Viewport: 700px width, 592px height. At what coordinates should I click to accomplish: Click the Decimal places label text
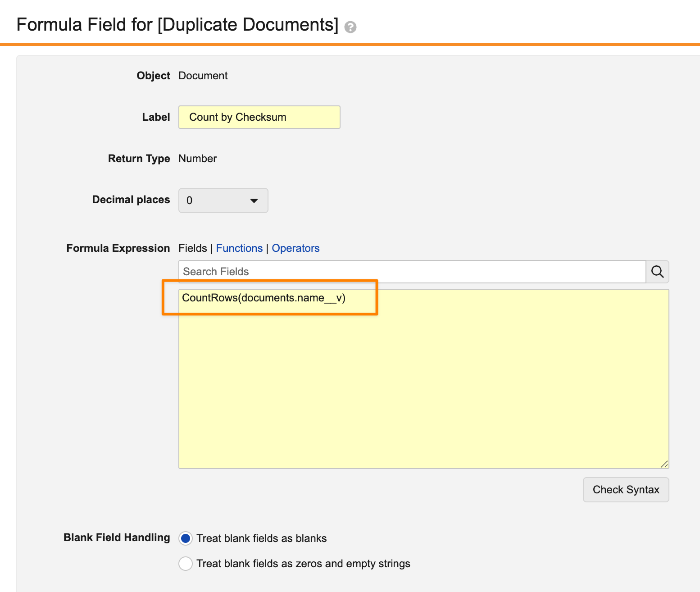click(131, 200)
